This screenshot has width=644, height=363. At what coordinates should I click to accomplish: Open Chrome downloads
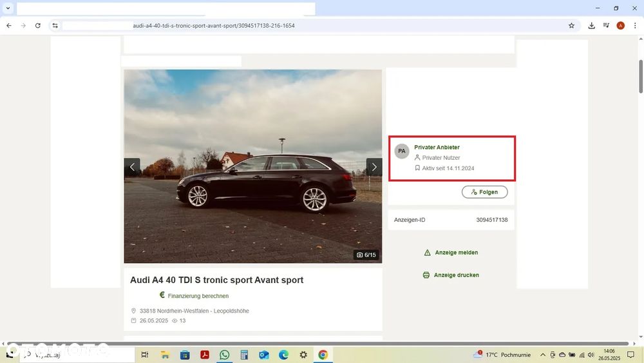point(591,26)
